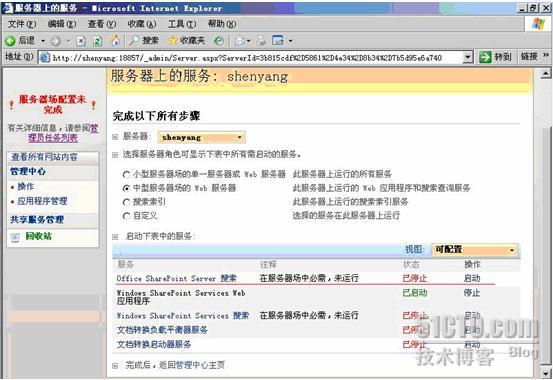The height and width of the screenshot is (380, 553).
Task: Click the Windows flag logo icon
Action: click(x=537, y=24)
